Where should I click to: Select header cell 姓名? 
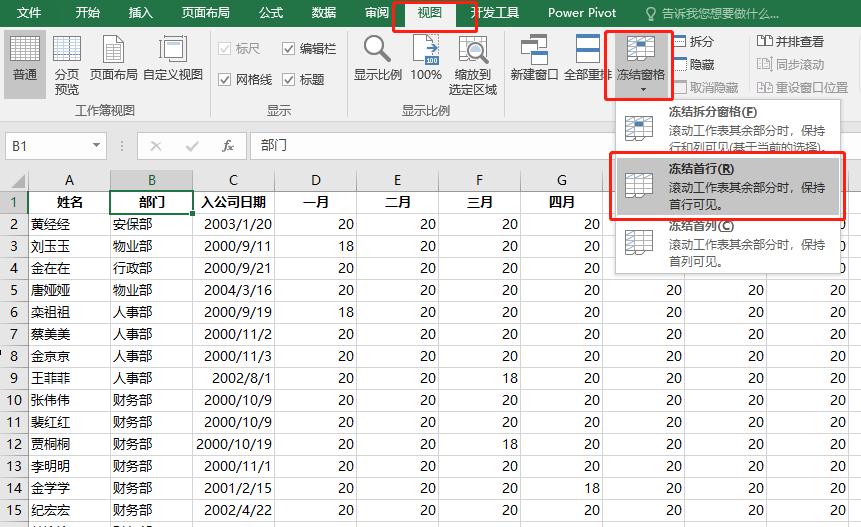pos(69,202)
